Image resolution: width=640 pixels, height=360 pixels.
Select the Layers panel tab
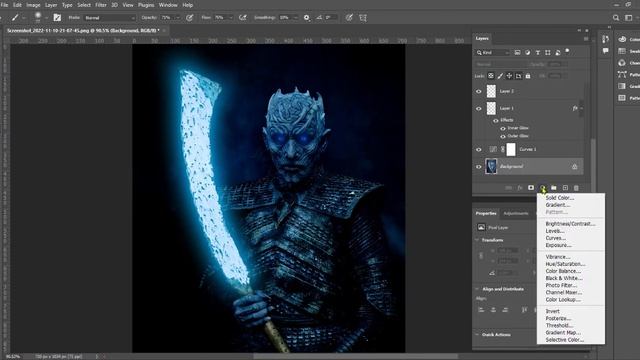pos(482,38)
